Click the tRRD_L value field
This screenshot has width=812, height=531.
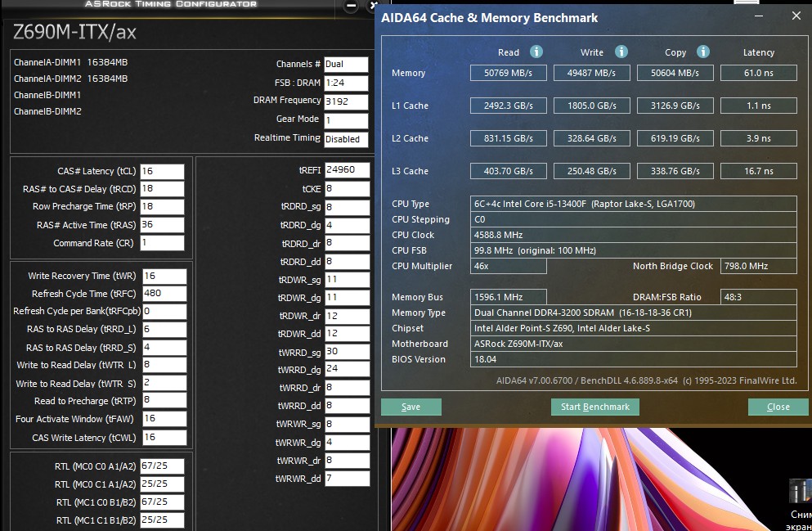164,330
